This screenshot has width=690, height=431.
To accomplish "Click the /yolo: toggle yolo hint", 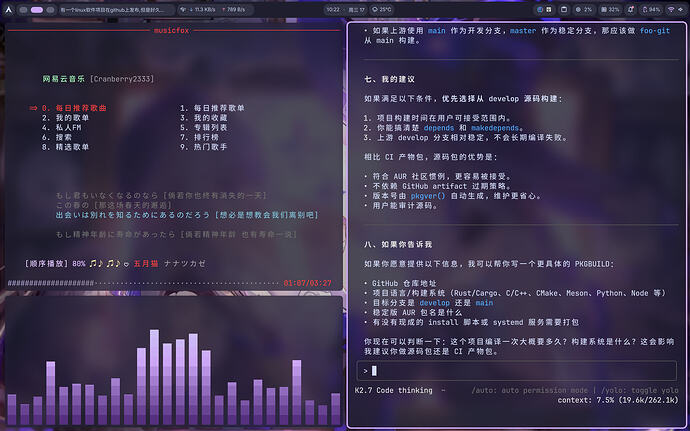I will click(x=640, y=390).
